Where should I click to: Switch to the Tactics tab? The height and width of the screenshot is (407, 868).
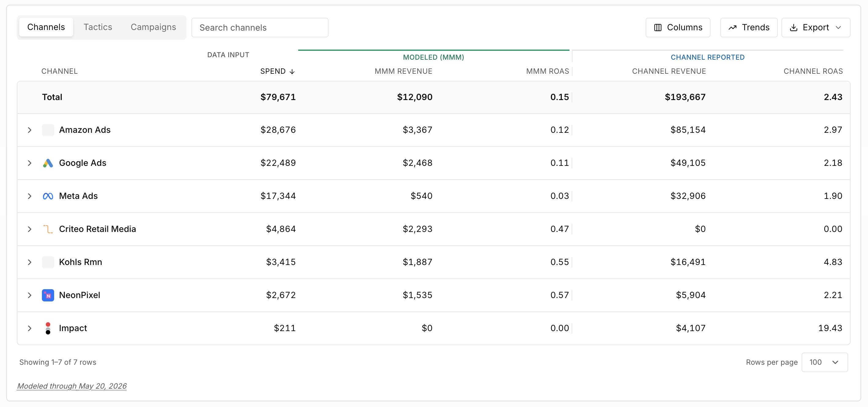coord(98,27)
